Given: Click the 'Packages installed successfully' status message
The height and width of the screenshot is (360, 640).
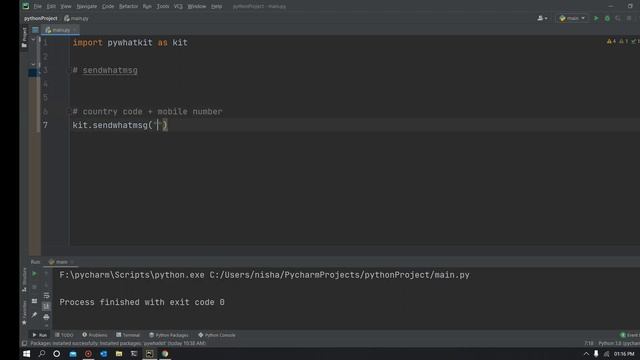Looking at the screenshot, I should pos(118,344).
